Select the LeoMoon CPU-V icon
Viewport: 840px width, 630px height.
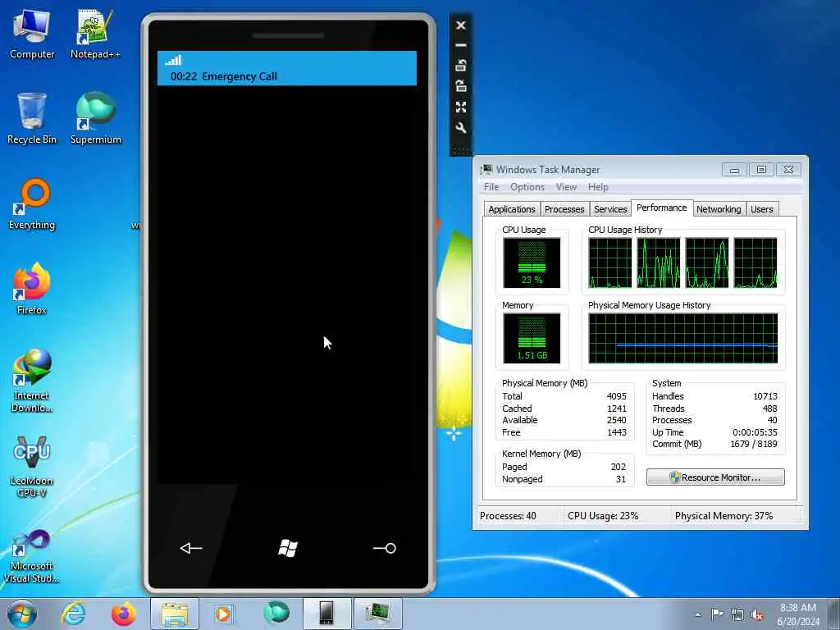(32, 466)
